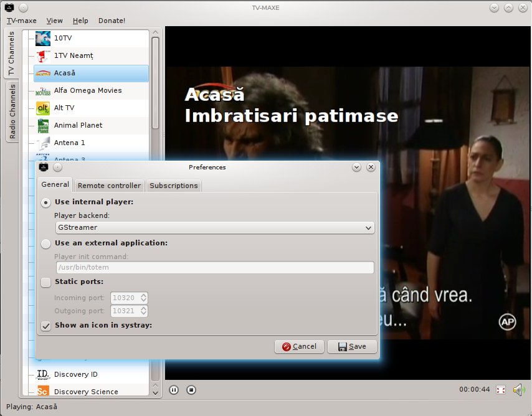Click the Preferences window app icon

pos(44,167)
